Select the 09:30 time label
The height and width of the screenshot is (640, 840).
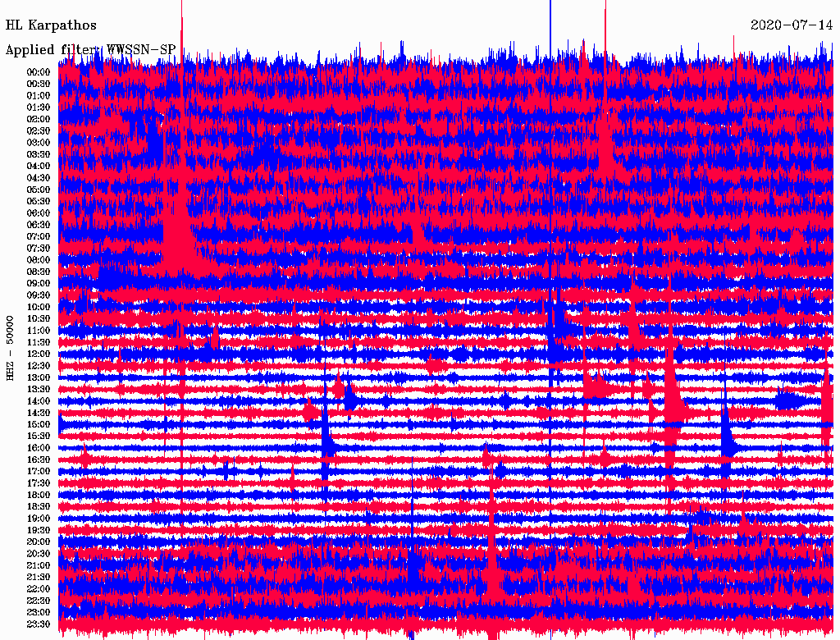point(39,295)
